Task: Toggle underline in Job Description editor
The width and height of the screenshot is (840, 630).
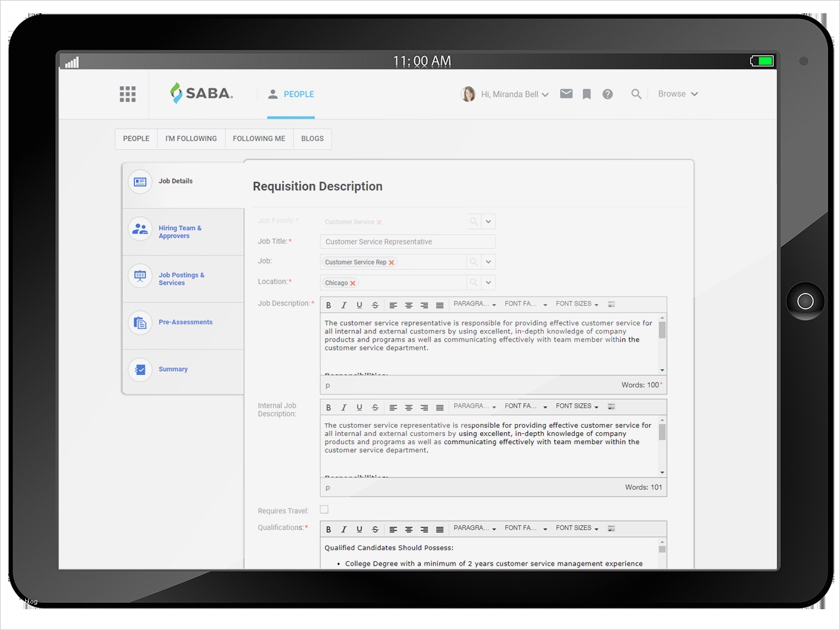Action: 359,305
